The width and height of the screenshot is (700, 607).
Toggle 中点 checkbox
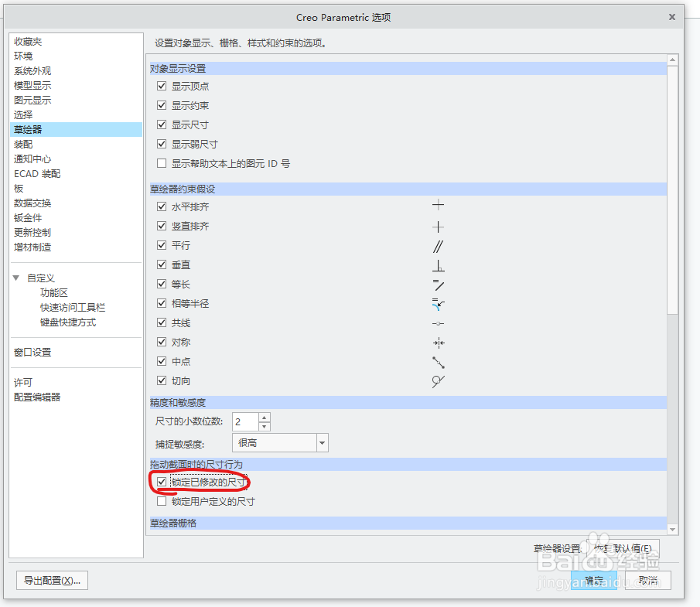tap(162, 361)
